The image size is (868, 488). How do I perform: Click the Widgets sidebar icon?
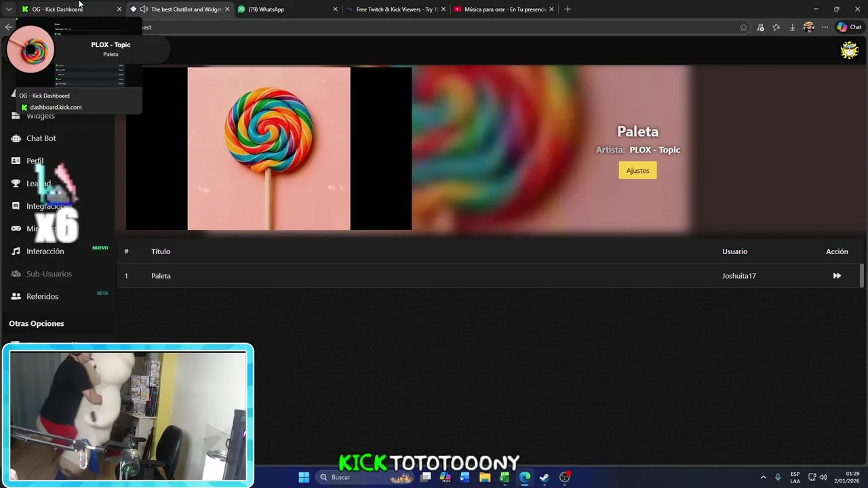(x=16, y=116)
